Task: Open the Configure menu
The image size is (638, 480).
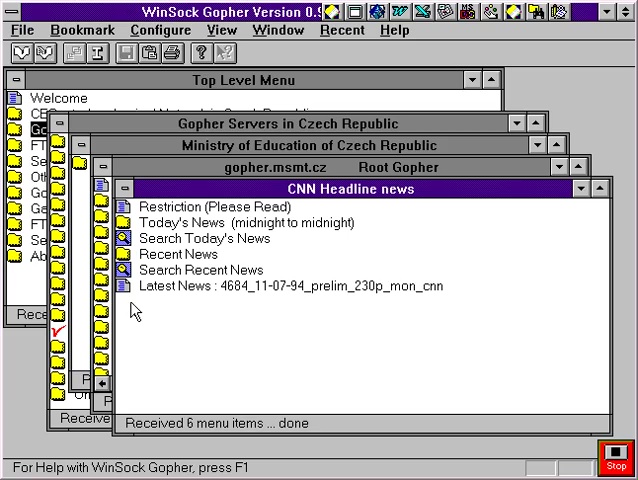Action: click(x=161, y=30)
